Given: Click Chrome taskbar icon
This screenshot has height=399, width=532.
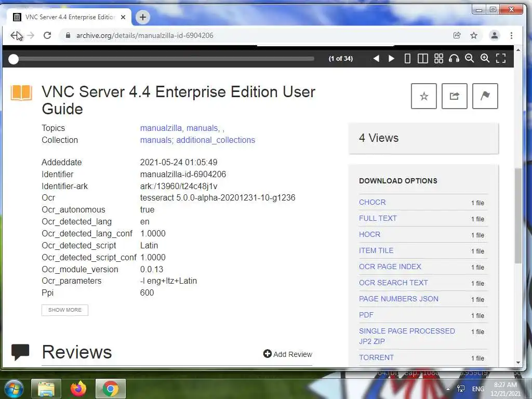Looking at the screenshot, I should click(x=111, y=389).
